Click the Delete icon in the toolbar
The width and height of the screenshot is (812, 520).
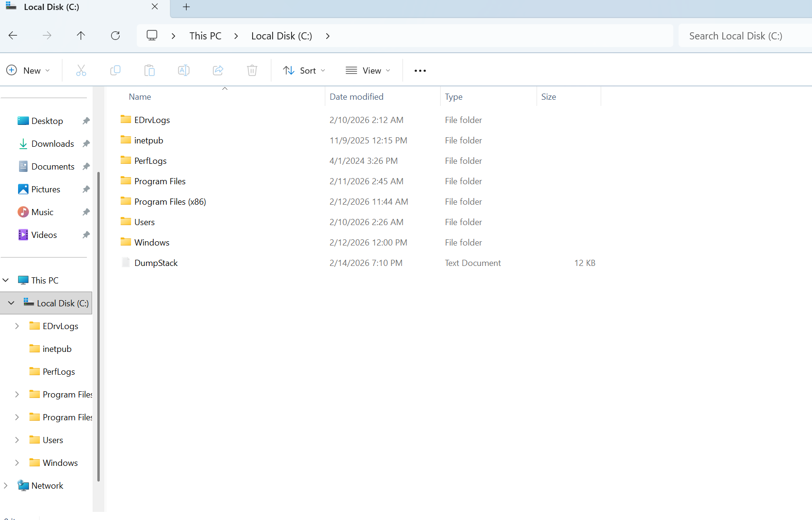tap(252, 70)
